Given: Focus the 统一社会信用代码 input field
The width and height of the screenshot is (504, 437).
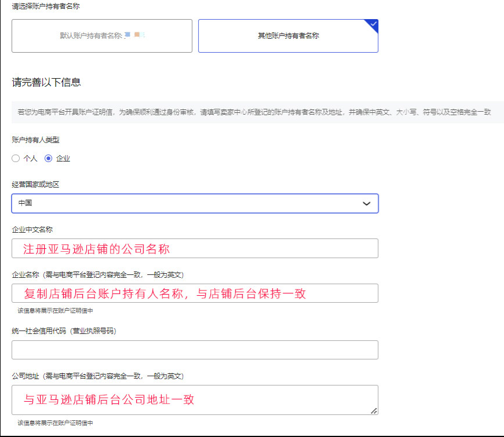Looking at the screenshot, I should [195, 350].
